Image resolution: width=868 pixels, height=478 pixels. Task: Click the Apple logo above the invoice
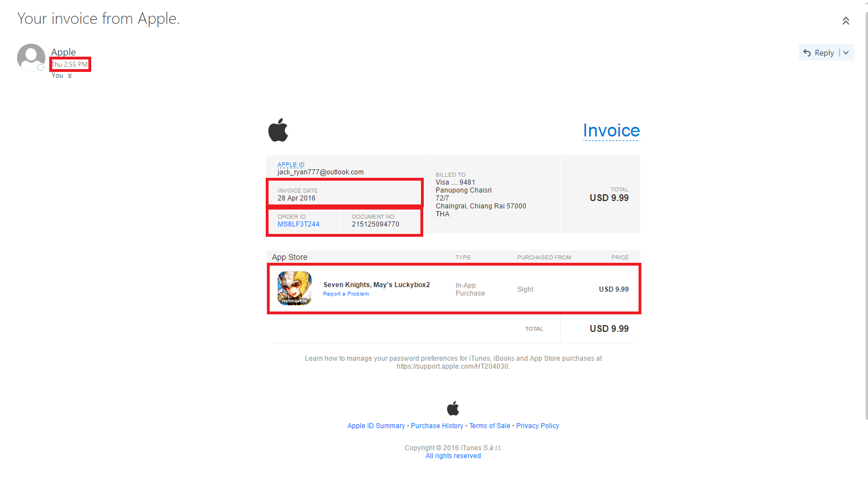click(278, 130)
